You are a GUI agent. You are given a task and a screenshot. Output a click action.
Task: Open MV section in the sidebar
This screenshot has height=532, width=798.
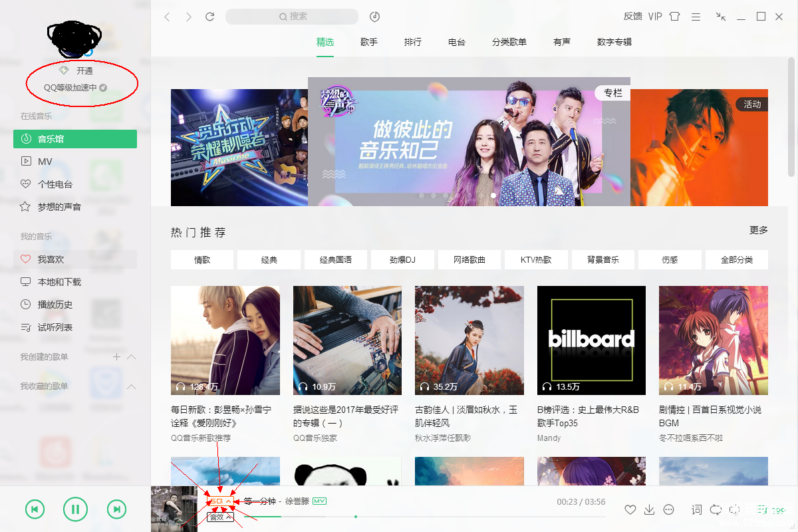75,162
